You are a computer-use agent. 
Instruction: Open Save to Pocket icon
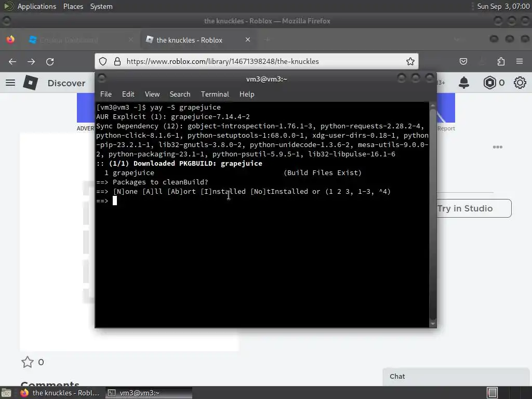[463, 61]
